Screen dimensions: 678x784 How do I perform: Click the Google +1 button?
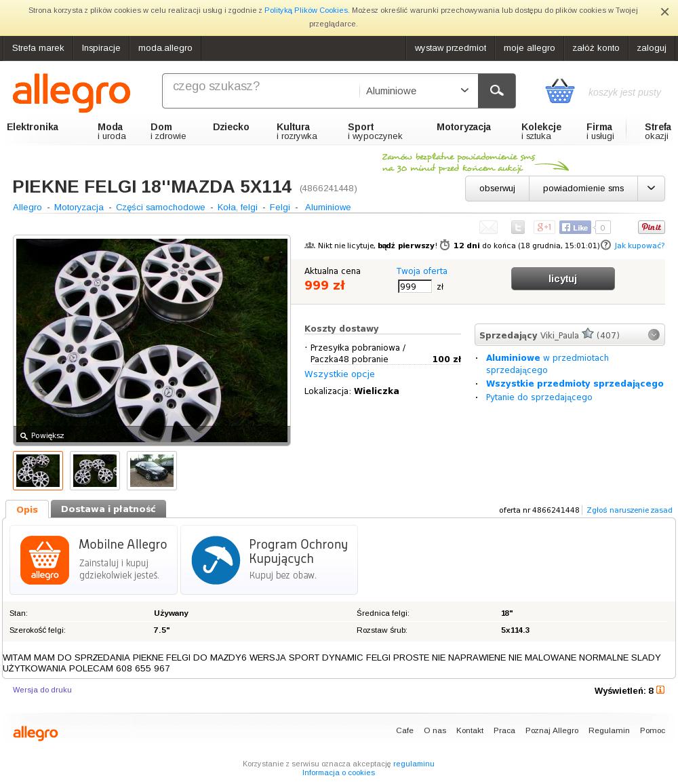point(544,227)
